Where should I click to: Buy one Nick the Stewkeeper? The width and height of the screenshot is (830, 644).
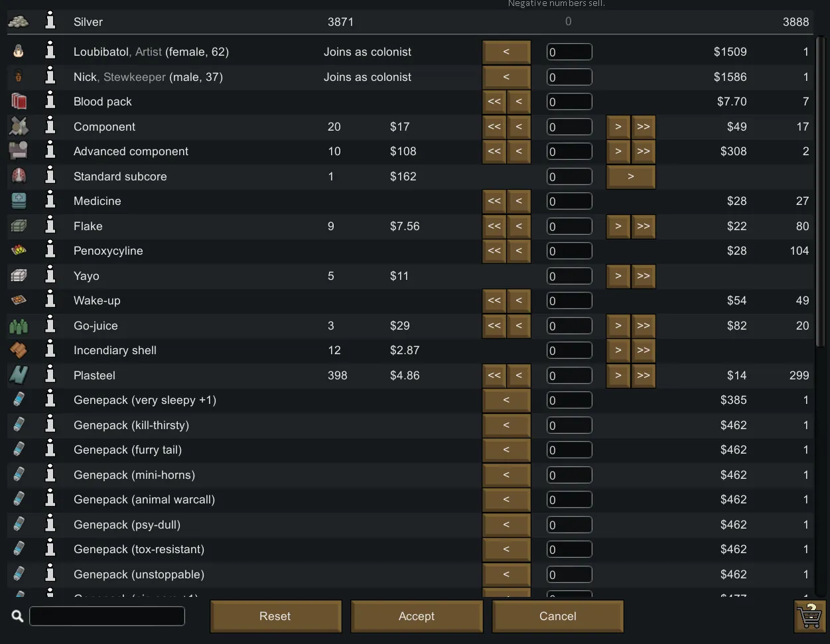506,77
